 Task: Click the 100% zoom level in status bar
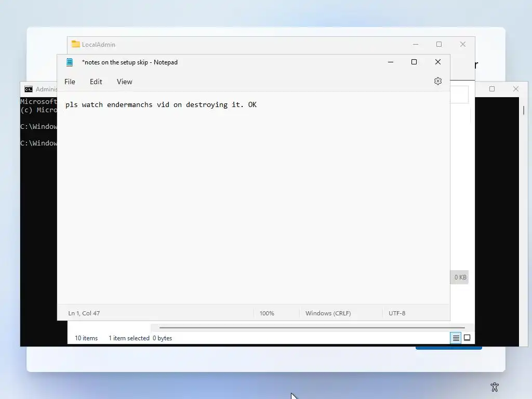coord(267,313)
